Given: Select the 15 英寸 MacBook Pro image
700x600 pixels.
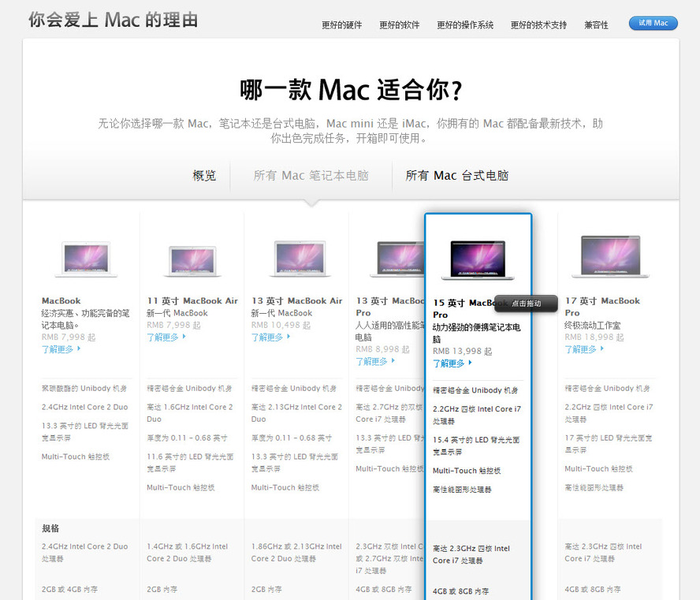Looking at the screenshot, I should point(478,260).
